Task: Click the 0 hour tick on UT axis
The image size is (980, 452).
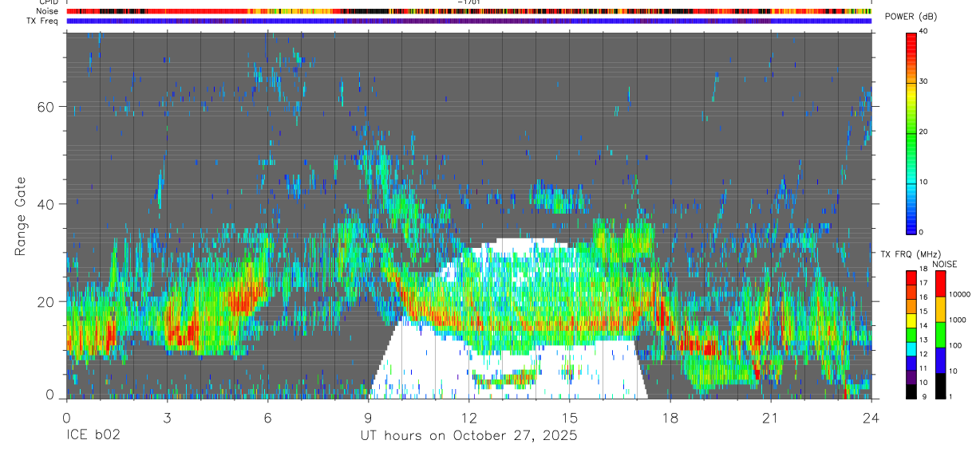Action: pos(66,417)
